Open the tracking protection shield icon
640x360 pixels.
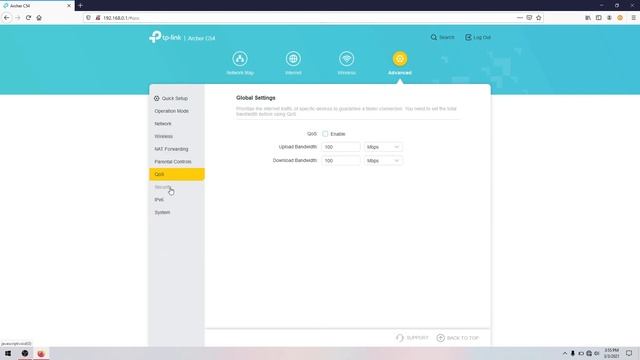(89, 18)
